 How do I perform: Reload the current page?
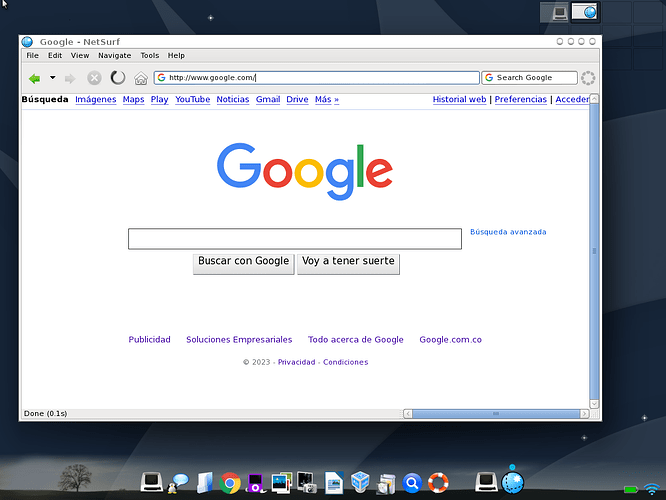[x=118, y=78]
